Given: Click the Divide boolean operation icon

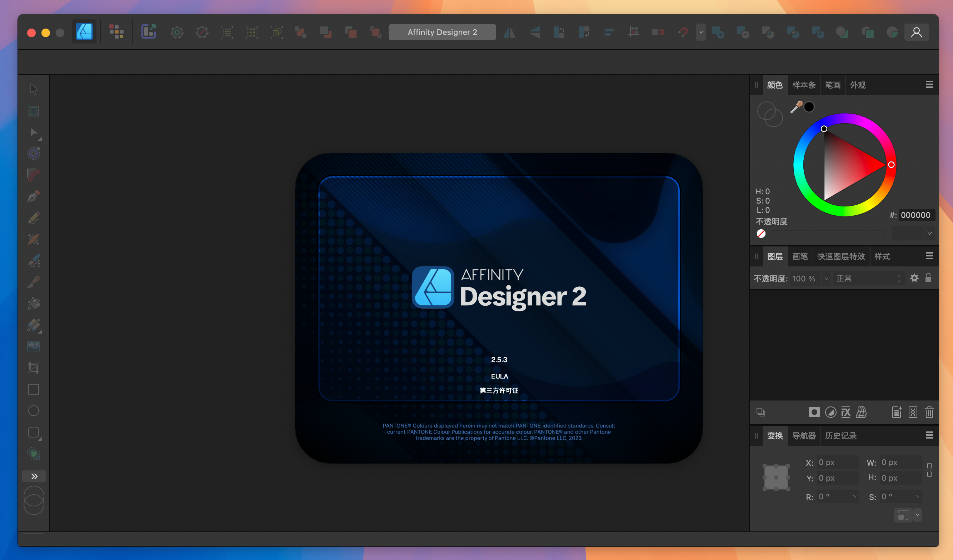Looking at the screenshot, I should [818, 32].
